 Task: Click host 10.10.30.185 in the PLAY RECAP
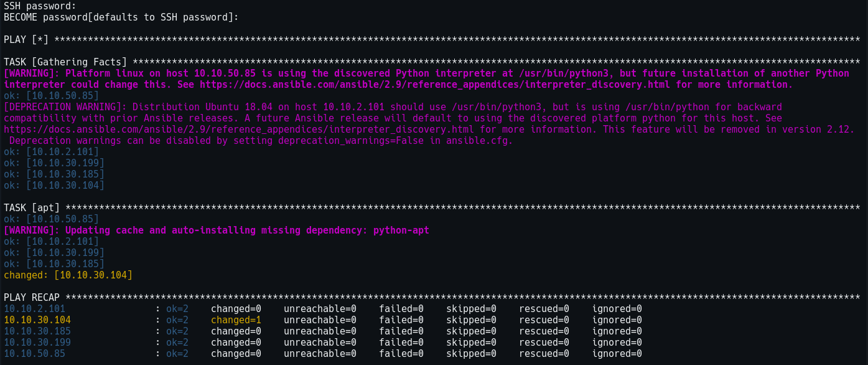pos(37,331)
